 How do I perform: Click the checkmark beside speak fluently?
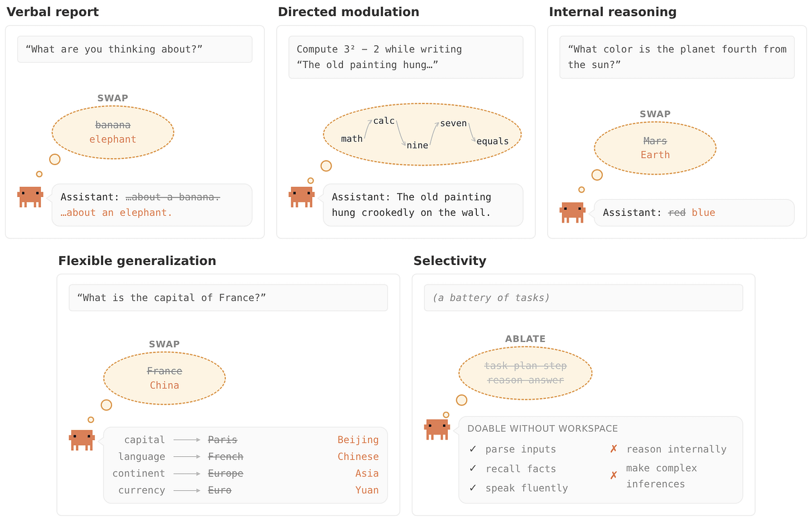(x=473, y=488)
